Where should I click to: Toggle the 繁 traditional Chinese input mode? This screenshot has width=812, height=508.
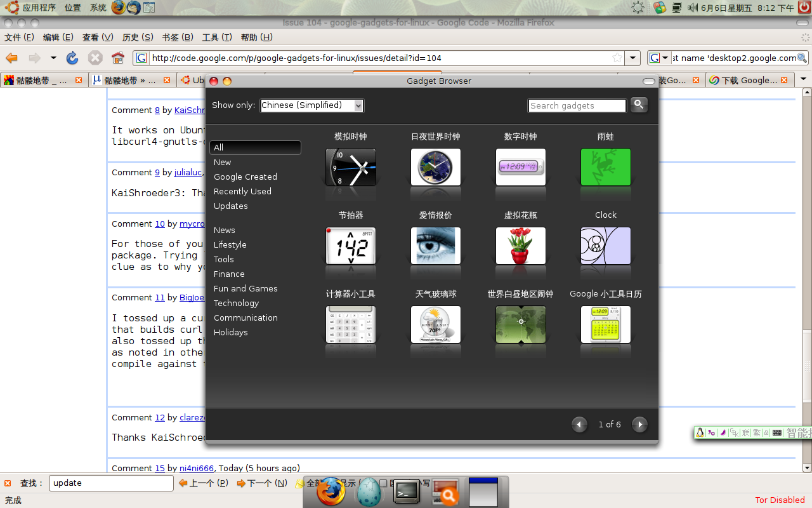pos(756,432)
